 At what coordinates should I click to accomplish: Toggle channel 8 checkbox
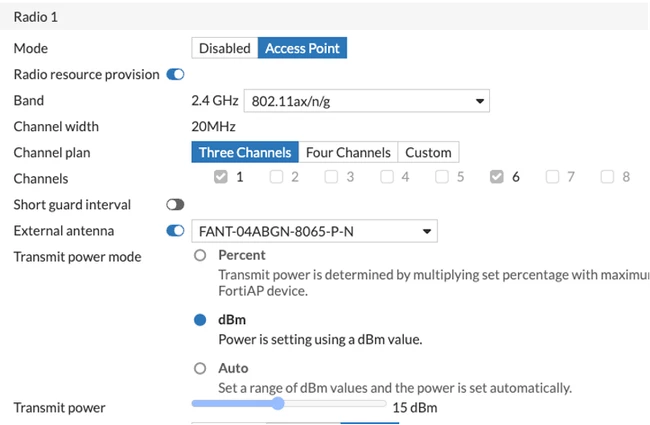(607, 177)
